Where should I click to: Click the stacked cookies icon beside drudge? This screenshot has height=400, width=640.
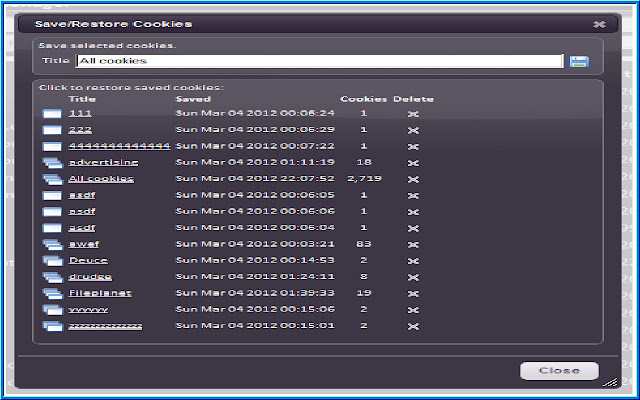coord(53,277)
